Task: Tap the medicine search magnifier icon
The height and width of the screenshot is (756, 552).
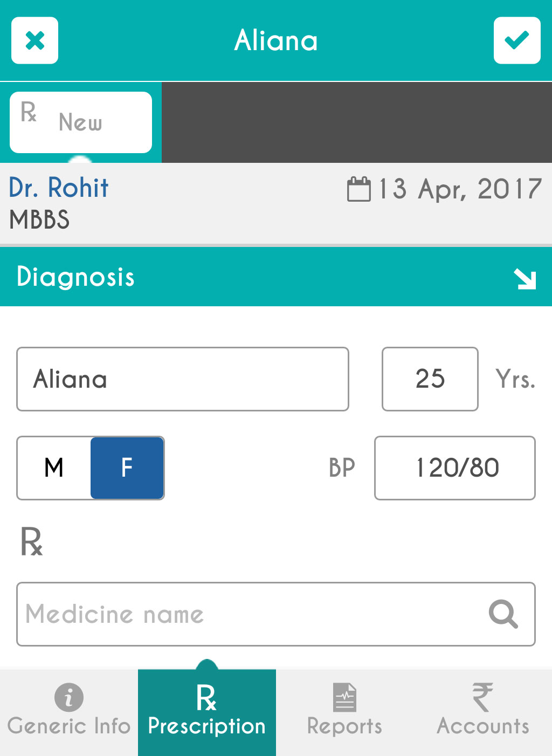Action: pyautogui.click(x=503, y=614)
